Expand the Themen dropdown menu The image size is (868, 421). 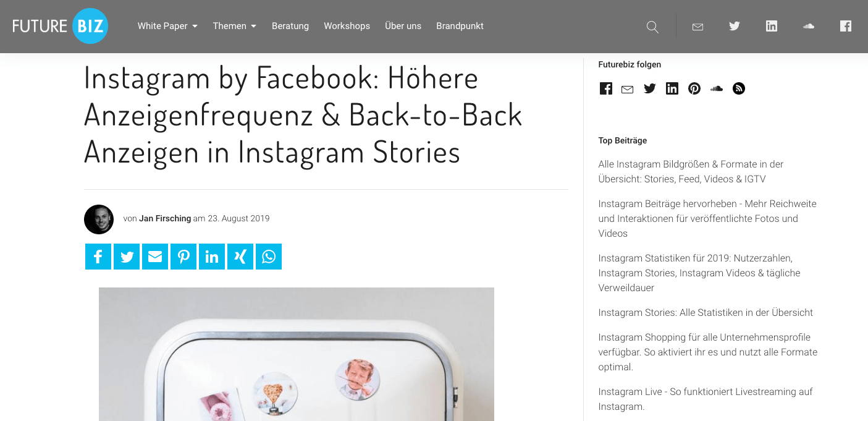click(x=234, y=26)
